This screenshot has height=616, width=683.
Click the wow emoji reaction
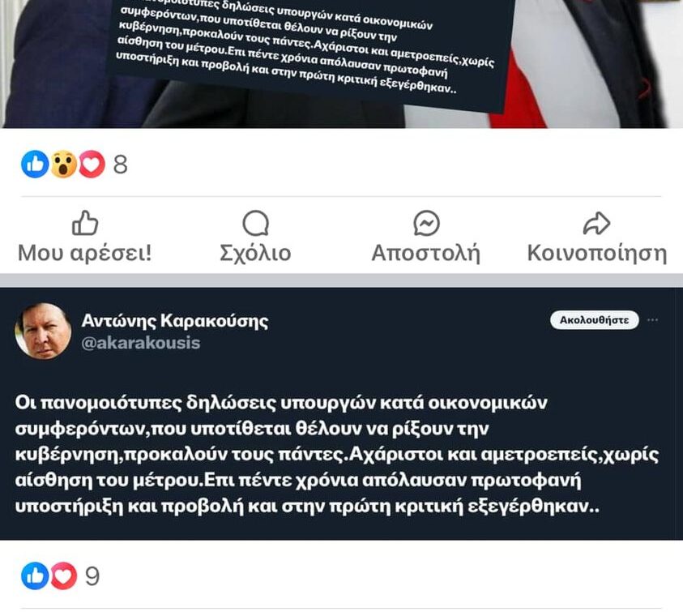coord(63,165)
